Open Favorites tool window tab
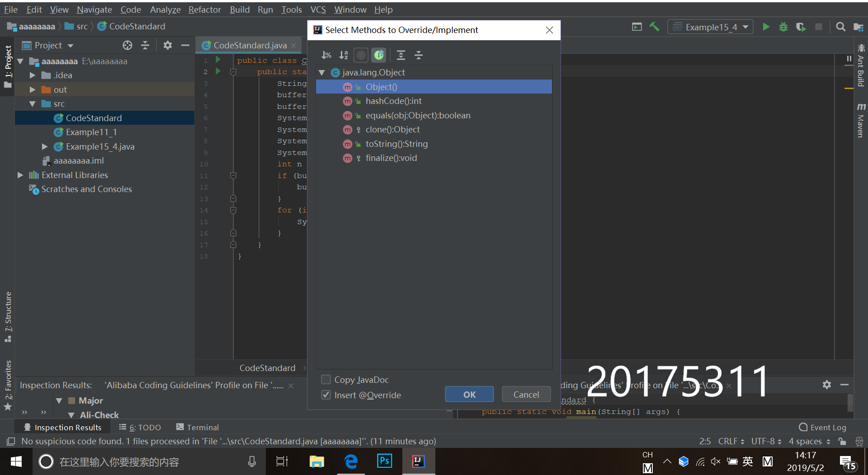The height and width of the screenshot is (475, 868). coord(8,385)
